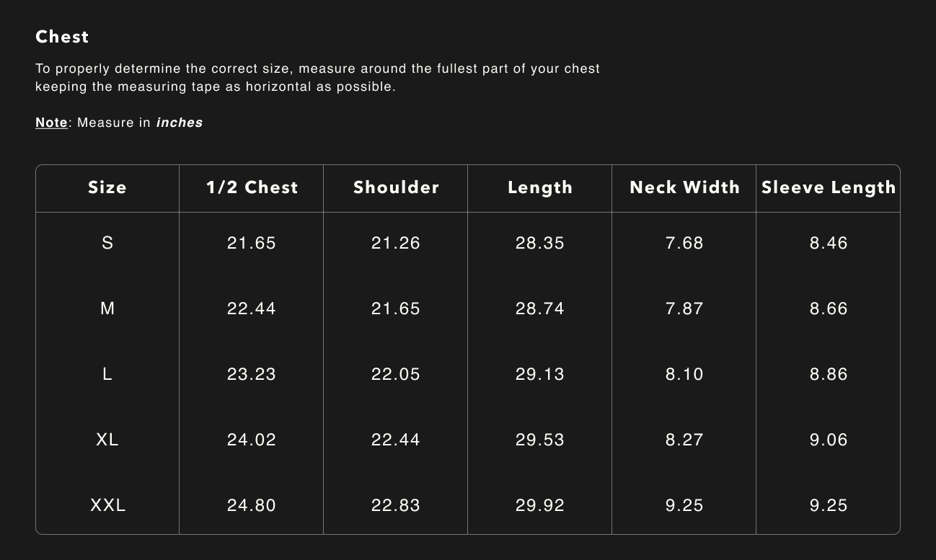Click the "Size" column header
The image size is (936, 560).
pos(107,187)
